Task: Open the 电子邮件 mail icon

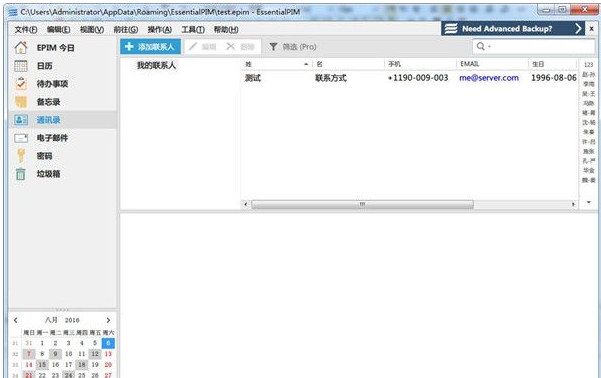Action: click(21, 138)
